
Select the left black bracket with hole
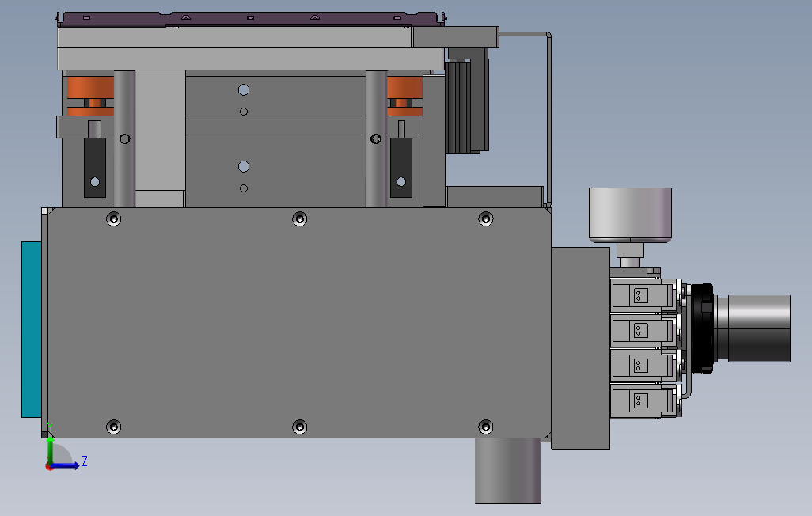pos(95,167)
